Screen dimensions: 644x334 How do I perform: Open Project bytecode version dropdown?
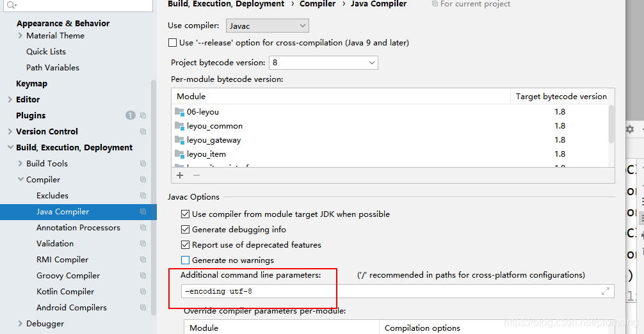[x=323, y=63]
